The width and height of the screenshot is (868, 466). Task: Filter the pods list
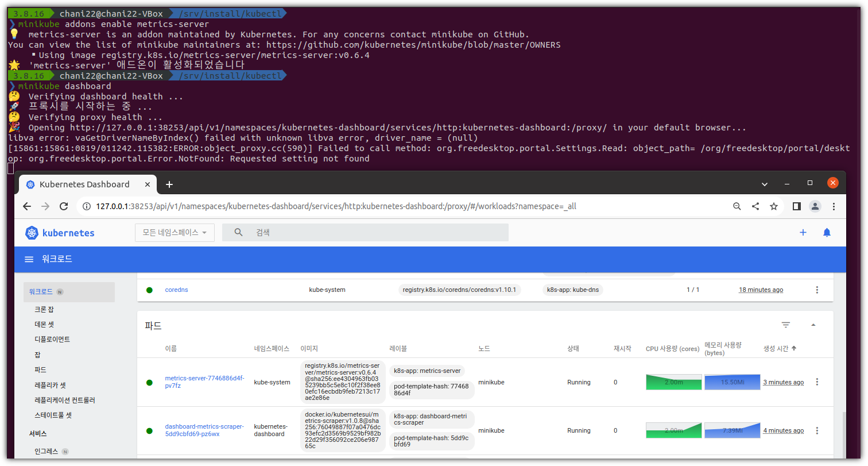coord(786,325)
